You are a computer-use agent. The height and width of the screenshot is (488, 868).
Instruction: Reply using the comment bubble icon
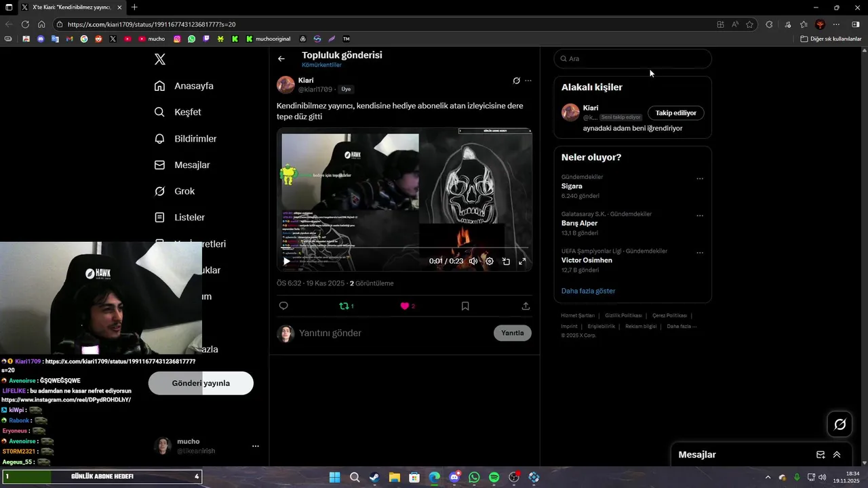tap(283, 306)
